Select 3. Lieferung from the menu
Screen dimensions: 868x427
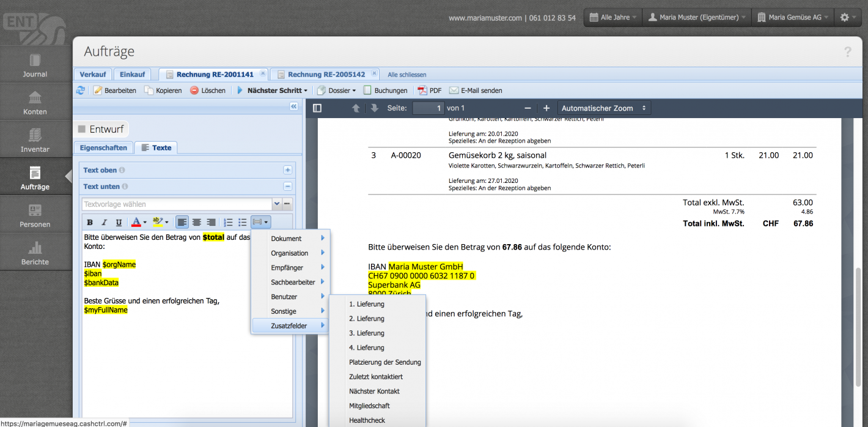click(x=367, y=333)
